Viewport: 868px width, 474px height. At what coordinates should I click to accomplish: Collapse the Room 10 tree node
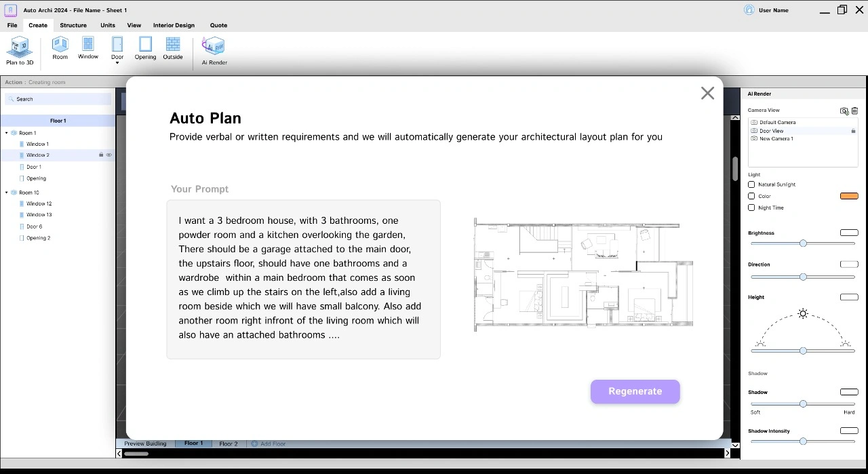point(7,193)
